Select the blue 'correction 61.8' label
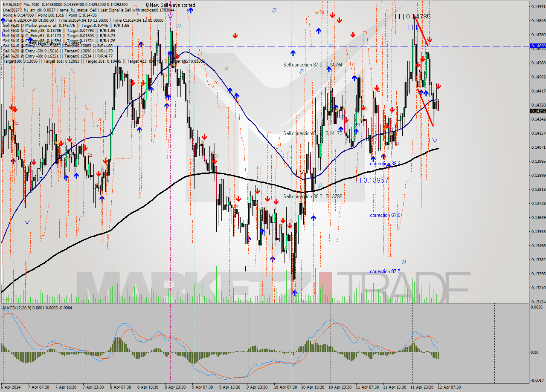Image resolution: width=546 pixels, height=392 pixels. pos(385,215)
